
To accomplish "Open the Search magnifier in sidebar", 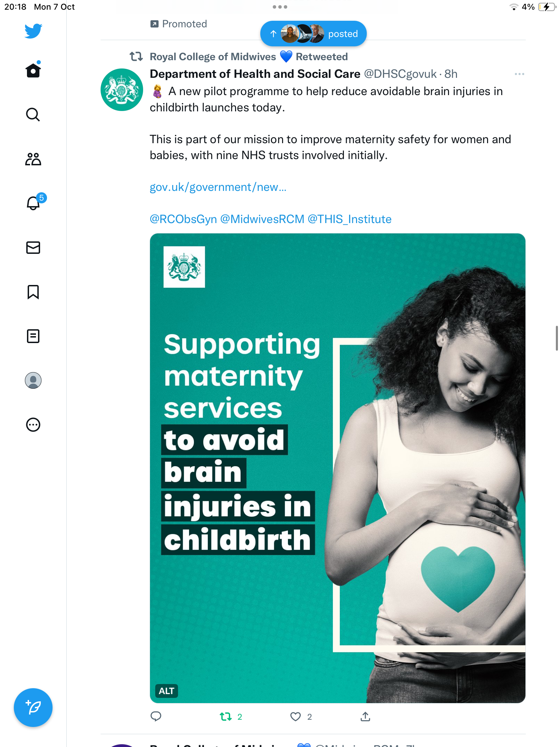I will click(x=33, y=114).
